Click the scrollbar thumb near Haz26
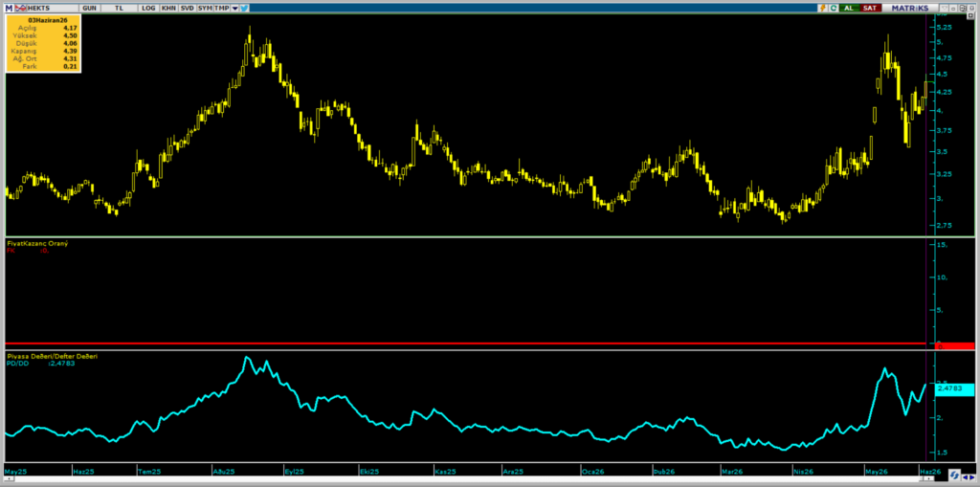 point(928,478)
